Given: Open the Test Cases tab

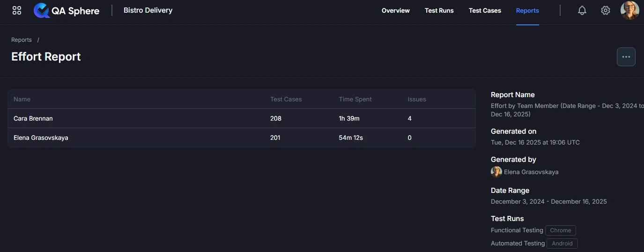Looking at the screenshot, I should click(x=485, y=10).
